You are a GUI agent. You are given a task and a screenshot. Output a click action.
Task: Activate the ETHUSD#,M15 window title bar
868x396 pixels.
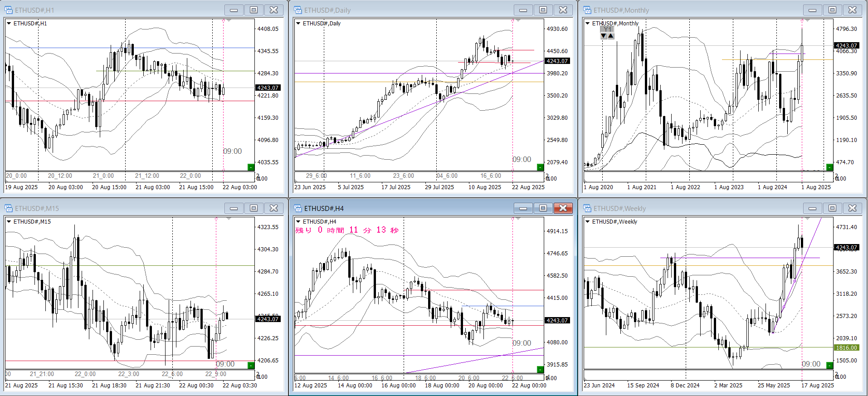click(113, 208)
